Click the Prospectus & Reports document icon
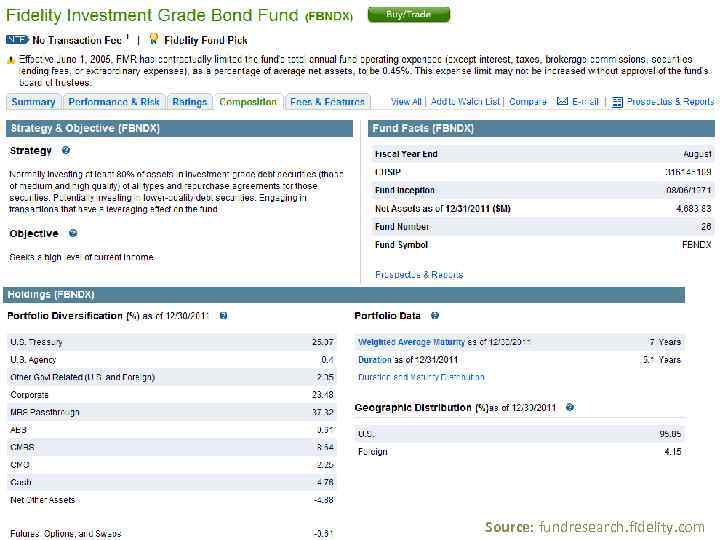Image resolution: width=720 pixels, height=540 pixels. point(617,102)
